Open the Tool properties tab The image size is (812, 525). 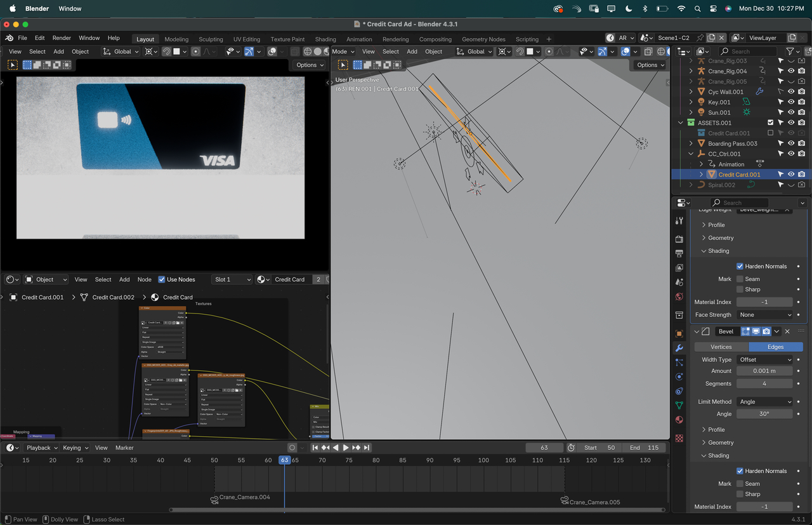tap(679, 220)
